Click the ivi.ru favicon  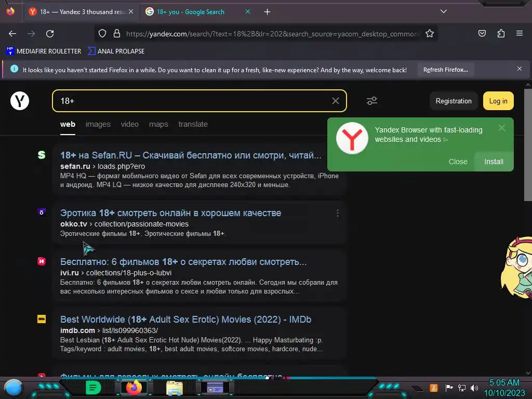42,261
